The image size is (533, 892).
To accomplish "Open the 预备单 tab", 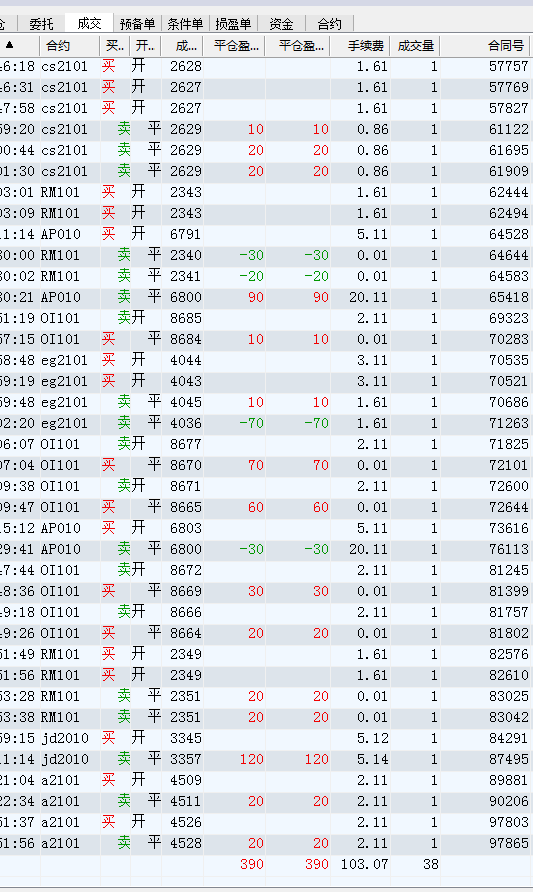I will click(137, 24).
